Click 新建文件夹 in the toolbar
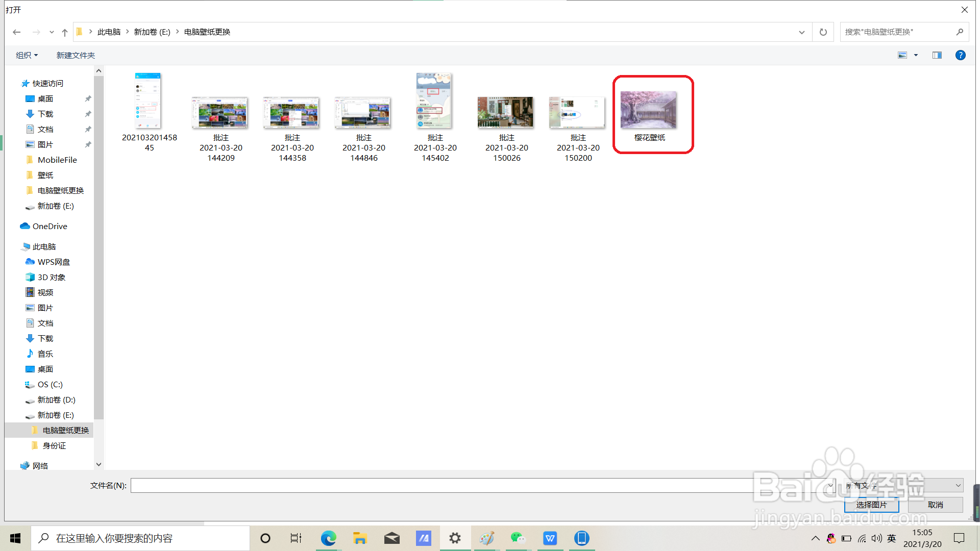The width and height of the screenshot is (980, 551). click(76, 55)
